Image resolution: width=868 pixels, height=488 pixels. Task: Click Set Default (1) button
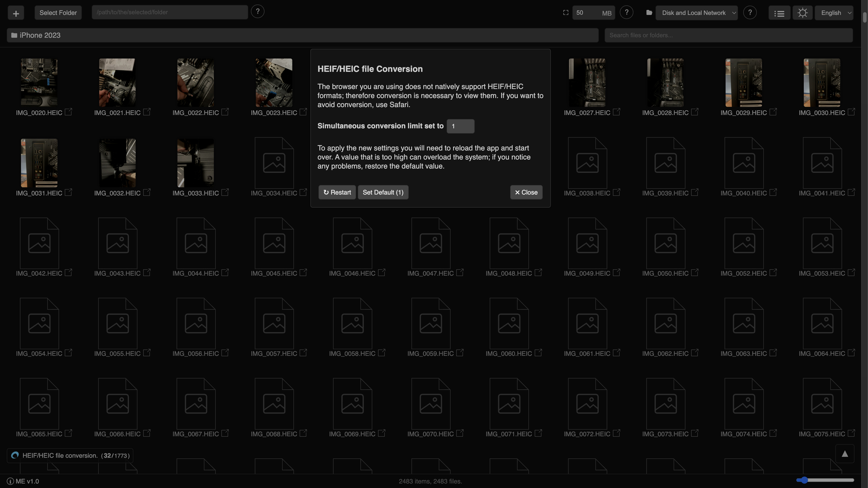pyautogui.click(x=383, y=192)
